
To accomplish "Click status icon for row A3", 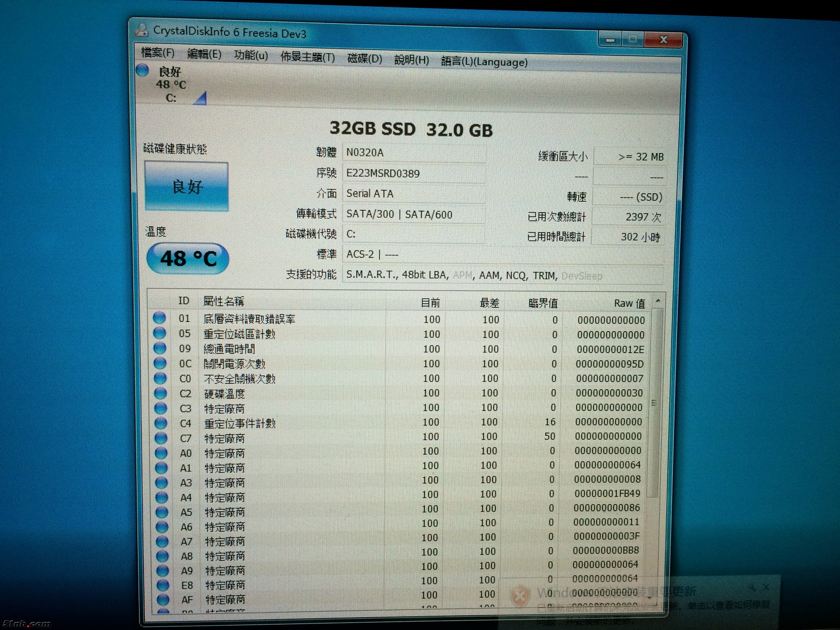I will click(161, 483).
